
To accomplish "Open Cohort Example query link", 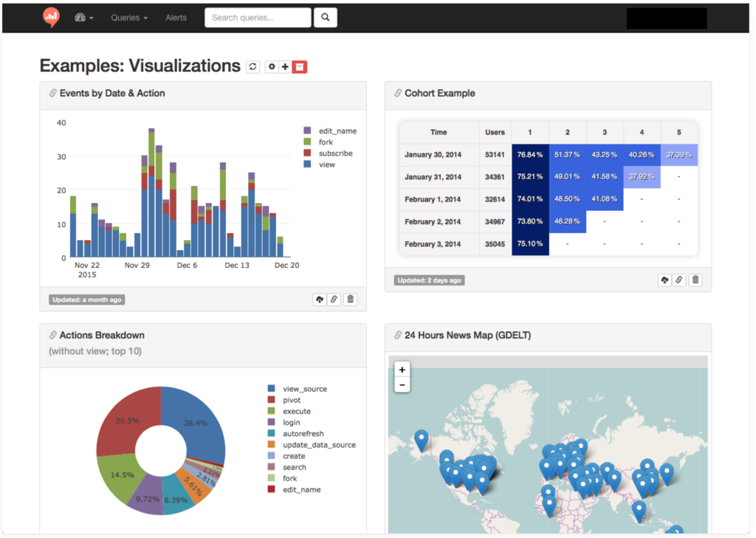I will point(440,94).
